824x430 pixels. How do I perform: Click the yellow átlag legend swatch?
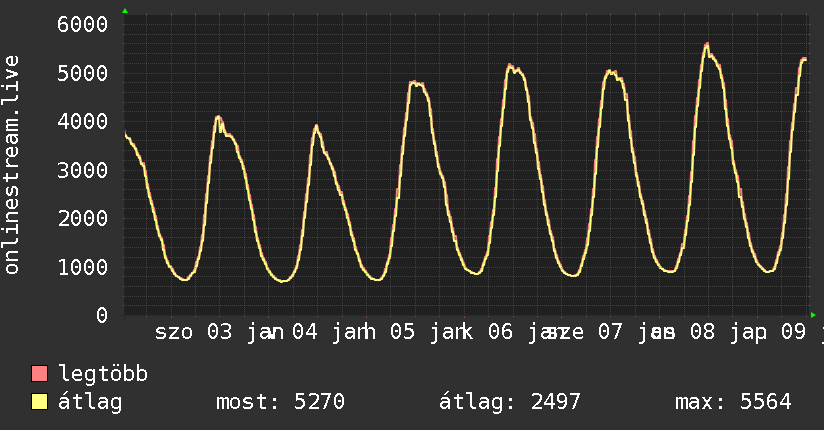(x=40, y=403)
